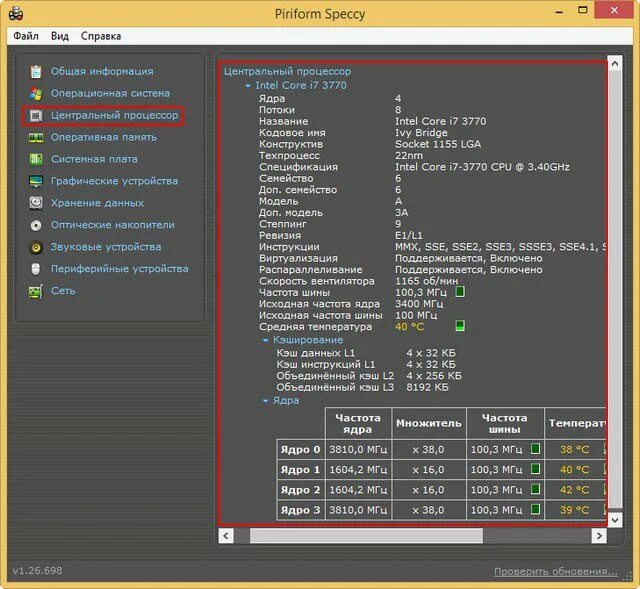This screenshot has width=640, height=589.
Task: Click the horizontal scrollbar thumb
Action: 366,536
